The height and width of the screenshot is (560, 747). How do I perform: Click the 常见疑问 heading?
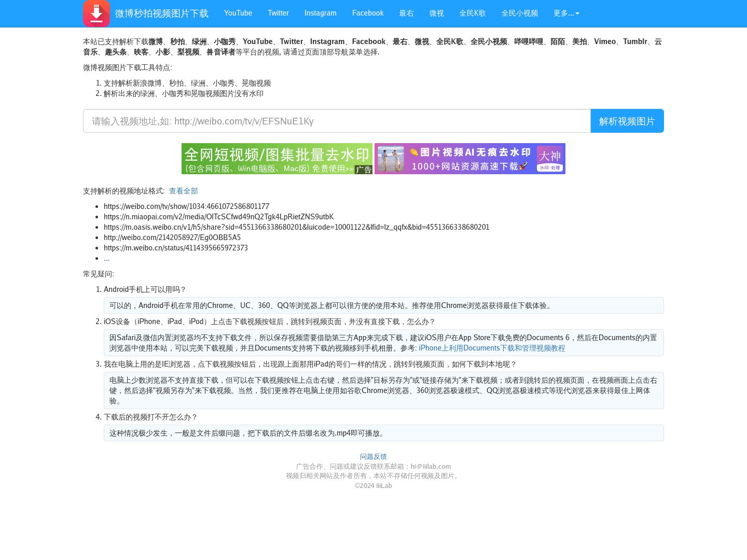pyautogui.click(x=99, y=274)
